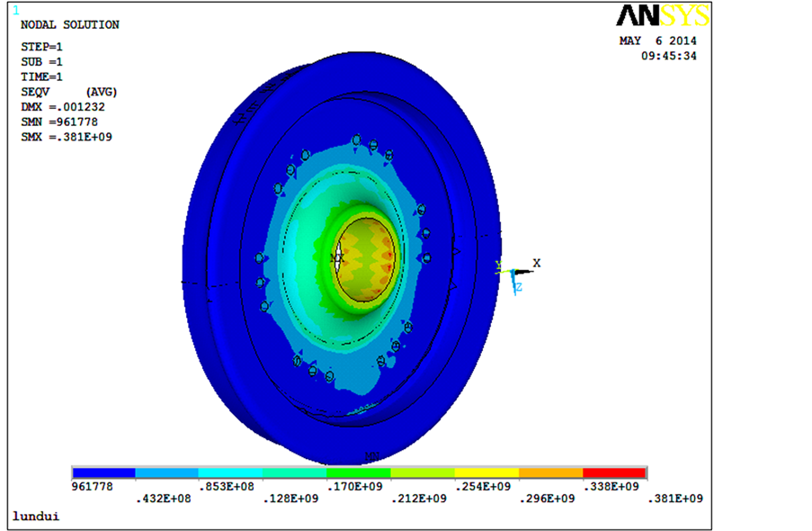The image size is (812, 531).
Task: Click the window number 1 in corner
Action: coord(14,9)
